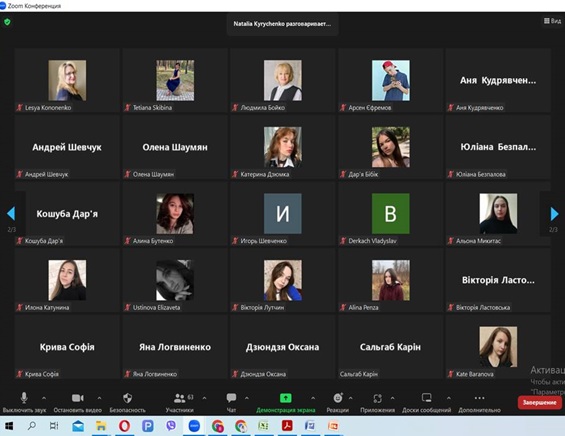The height and width of the screenshot is (436, 565).
Task: Select Альона Микитас's tile
Action: click(498, 214)
